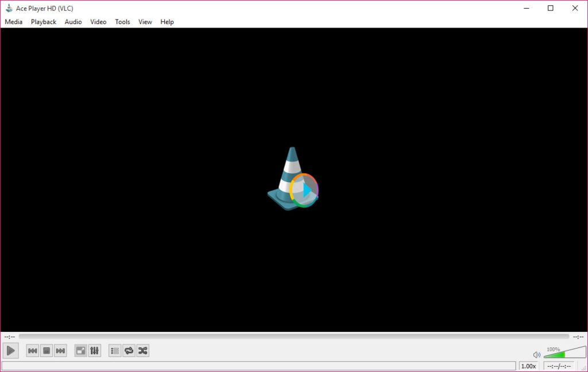
Task: Click remaining time label right of seek bar
Action: click(578, 337)
